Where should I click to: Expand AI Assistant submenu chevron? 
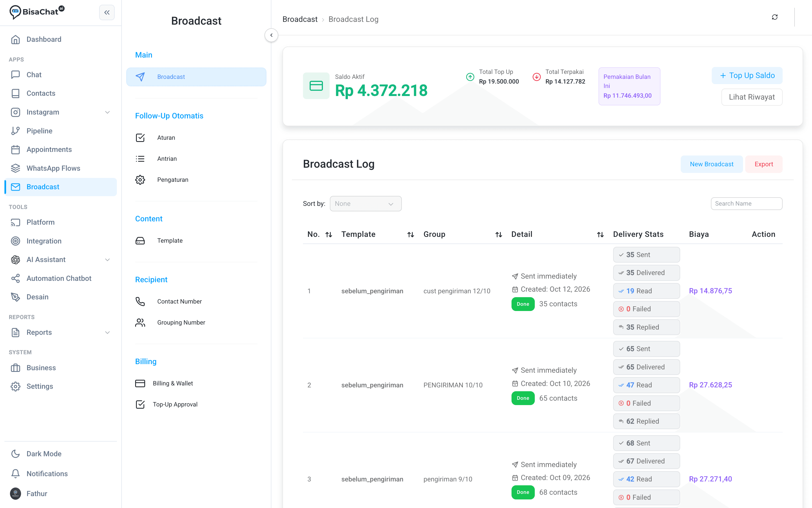click(108, 260)
